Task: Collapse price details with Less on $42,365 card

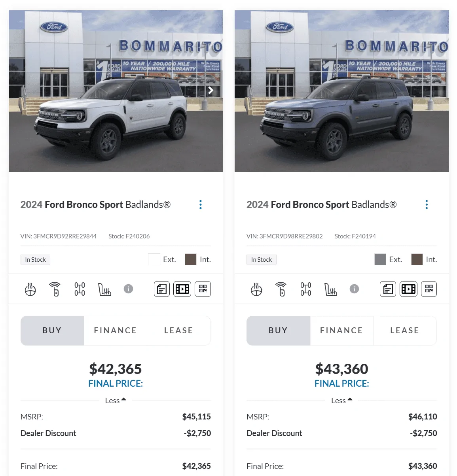Action: click(116, 400)
